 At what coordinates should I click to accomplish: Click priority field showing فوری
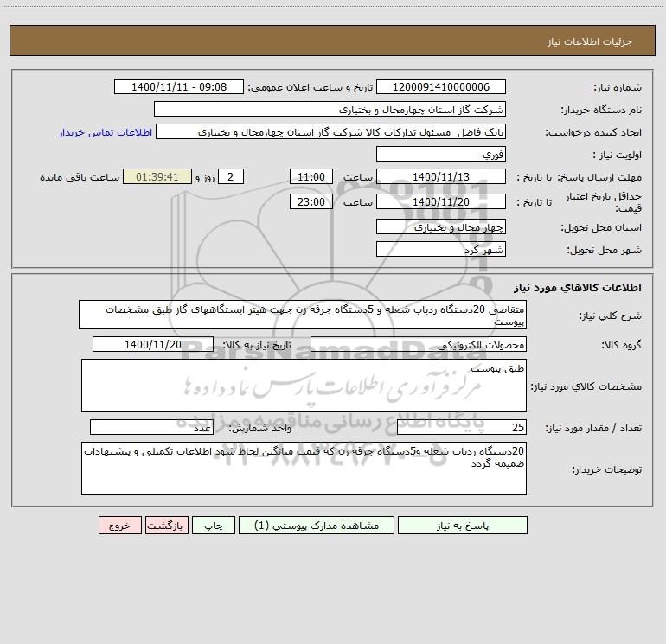(441, 154)
